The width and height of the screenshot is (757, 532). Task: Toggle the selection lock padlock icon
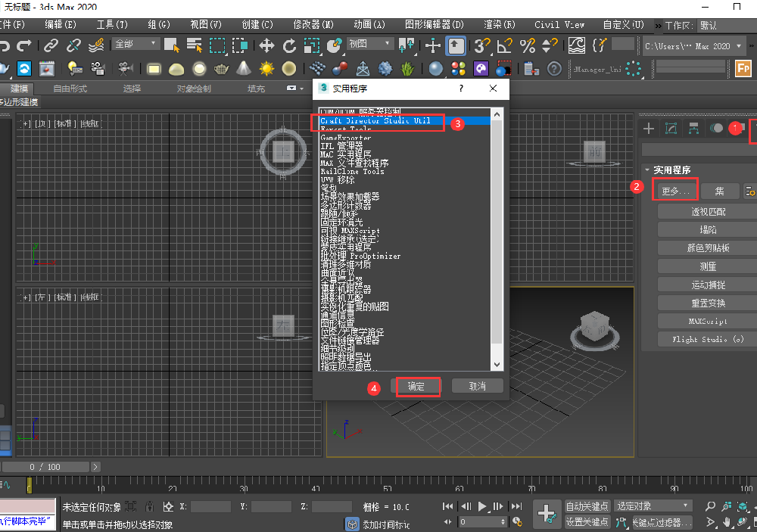click(x=150, y=507)
